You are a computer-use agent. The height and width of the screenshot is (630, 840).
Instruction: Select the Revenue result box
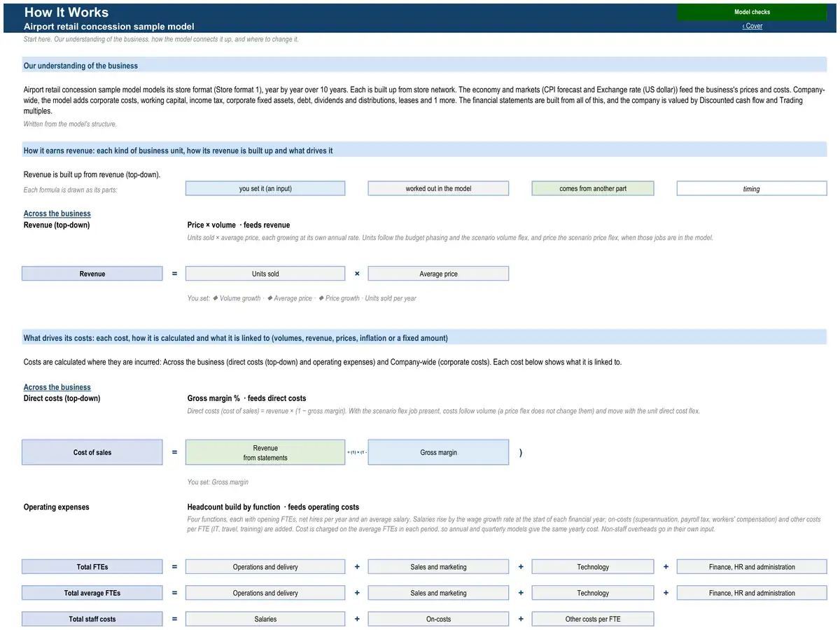[92, 274]
